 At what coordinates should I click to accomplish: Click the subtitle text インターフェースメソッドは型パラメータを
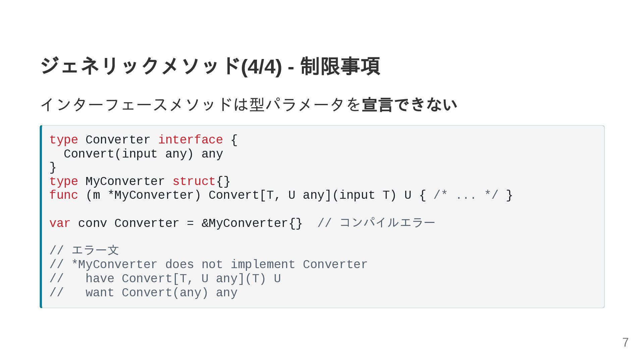point(201,105)
